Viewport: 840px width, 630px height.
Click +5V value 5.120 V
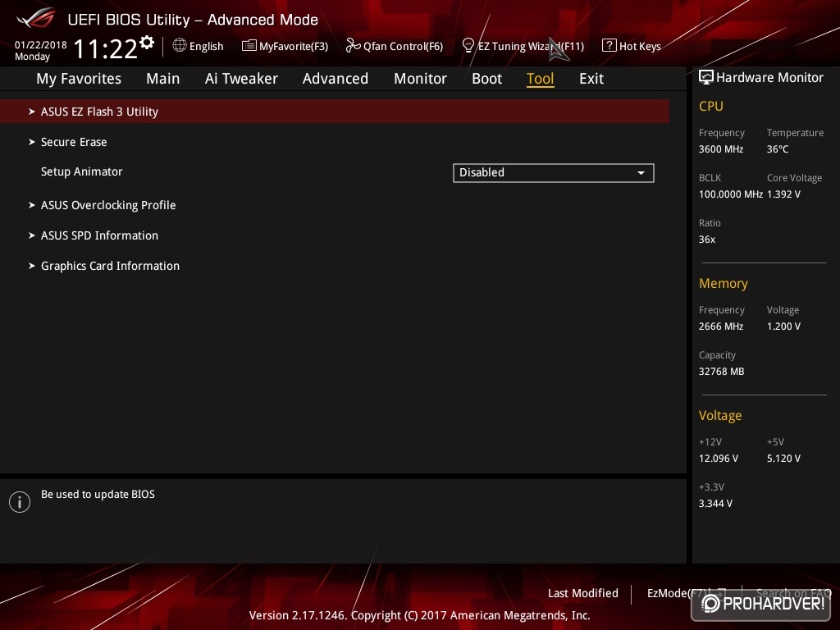coord(783,459)
